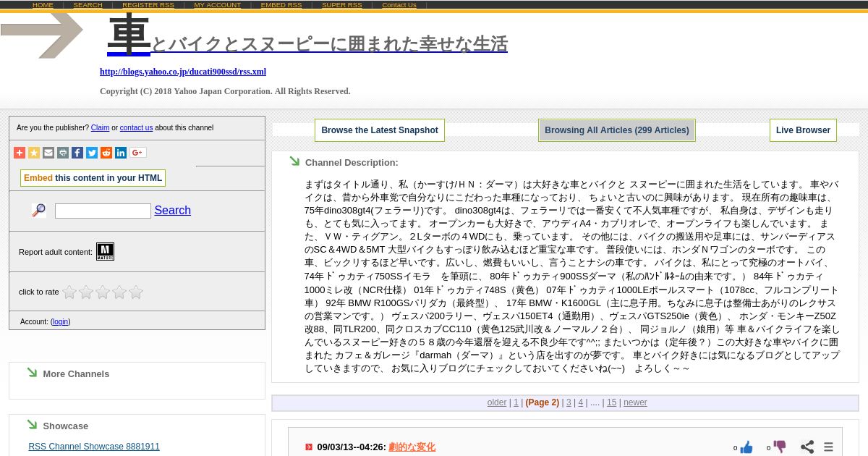Viewport: 868px width, 456px height.
Task: Click the printer icon
Action: [x=63, y=153]
